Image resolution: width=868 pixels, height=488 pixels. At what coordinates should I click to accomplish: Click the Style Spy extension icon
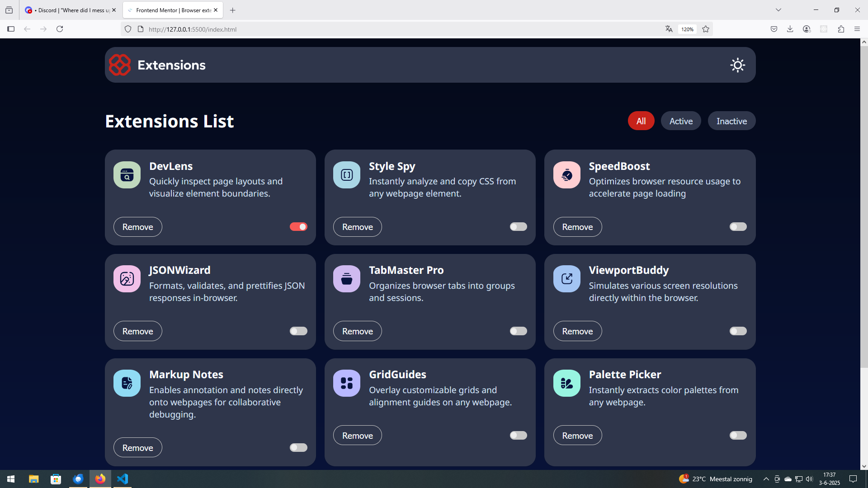click(347, 175)
